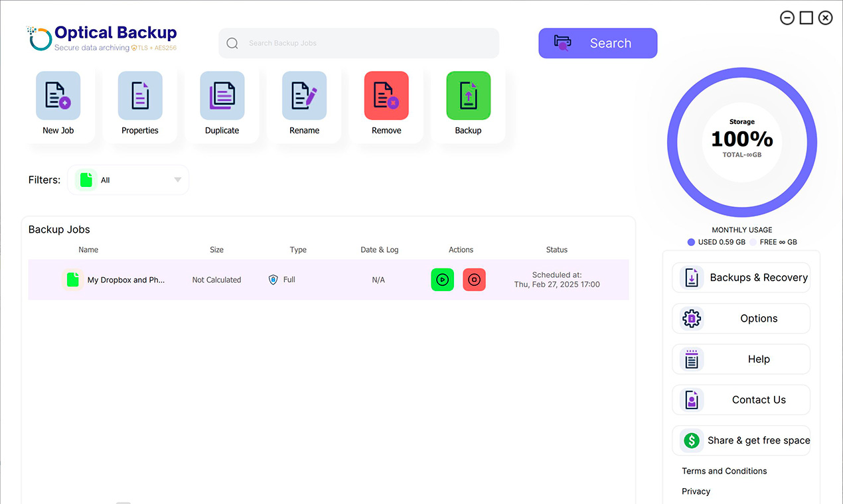Screen dimensions: 843x504
Task: Select the Duplicate job icon
Action: point(222,95)
